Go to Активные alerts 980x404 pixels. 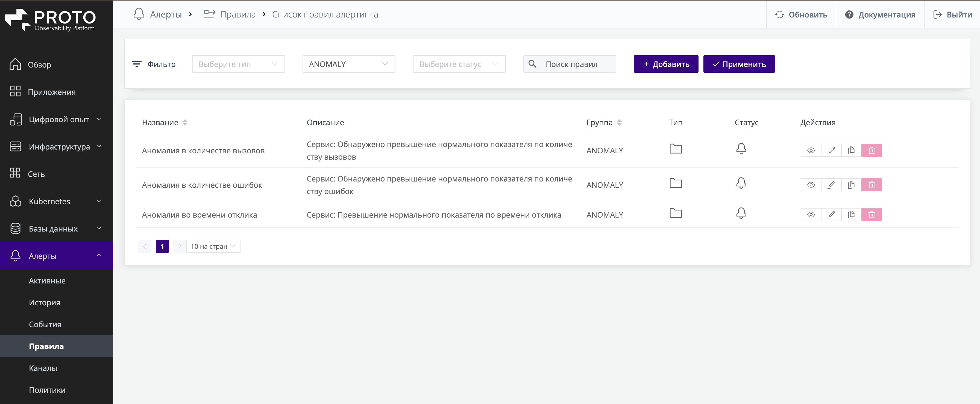56,281
